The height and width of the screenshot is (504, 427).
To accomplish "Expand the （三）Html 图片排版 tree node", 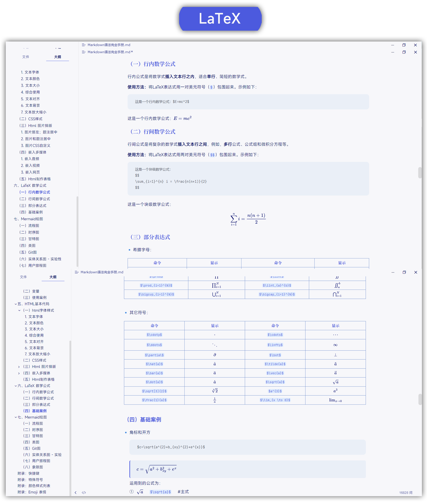I will click(x=19, y=367).
